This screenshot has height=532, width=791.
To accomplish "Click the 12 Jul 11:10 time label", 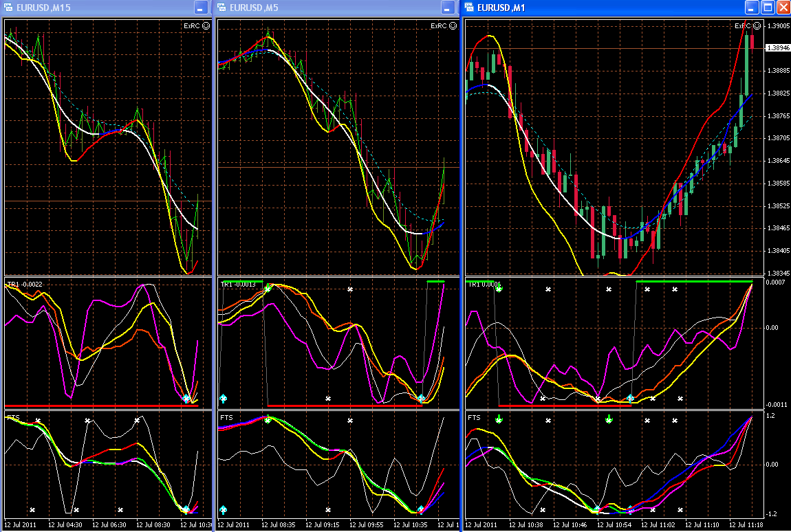I will pyautogui.click(x=703, y=525).
